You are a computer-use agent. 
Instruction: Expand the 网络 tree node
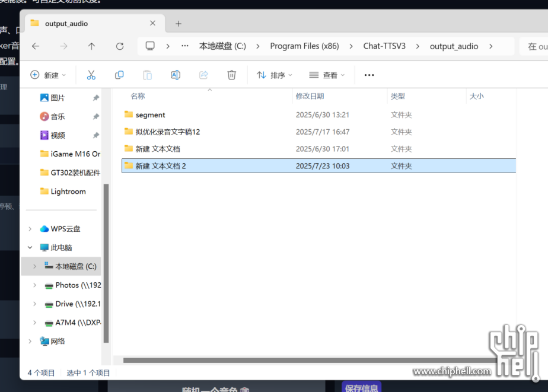(30, 341)
